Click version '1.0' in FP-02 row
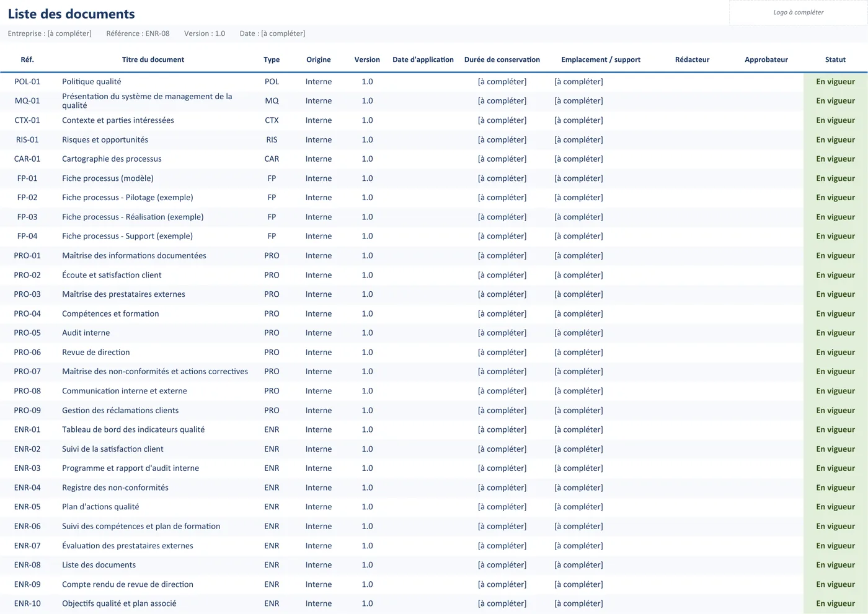Screen dimensions: 868x614 (367, 198)
